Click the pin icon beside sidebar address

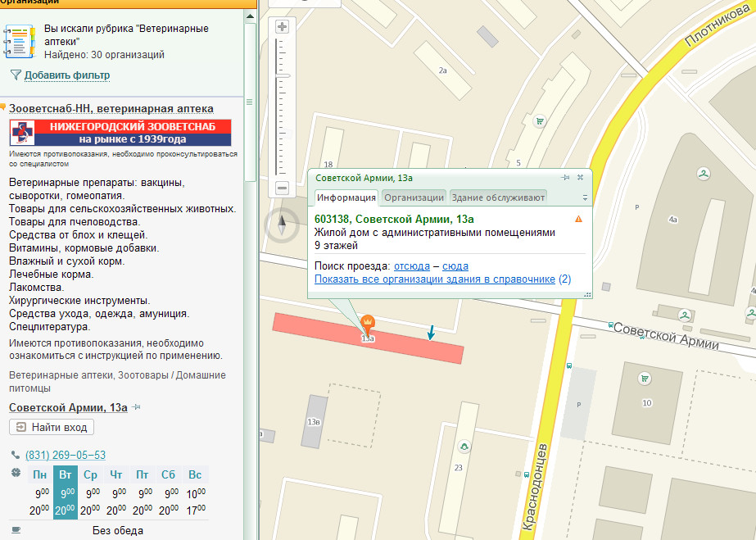click(136, 408)
